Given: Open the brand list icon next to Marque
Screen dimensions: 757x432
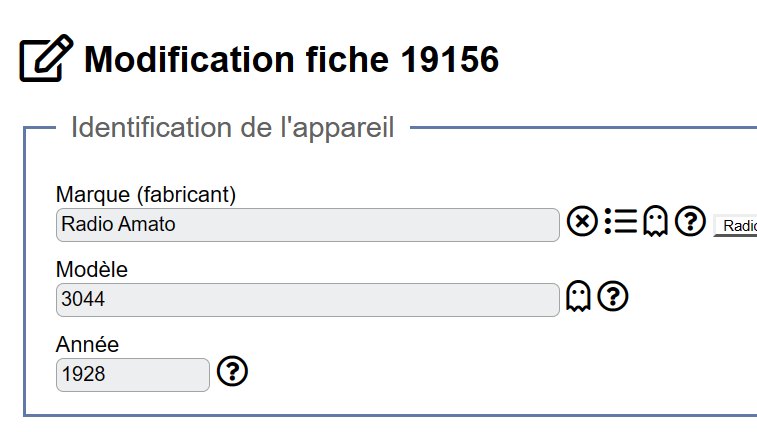Looking at the screenshot, I should click(x=621, y=221).
